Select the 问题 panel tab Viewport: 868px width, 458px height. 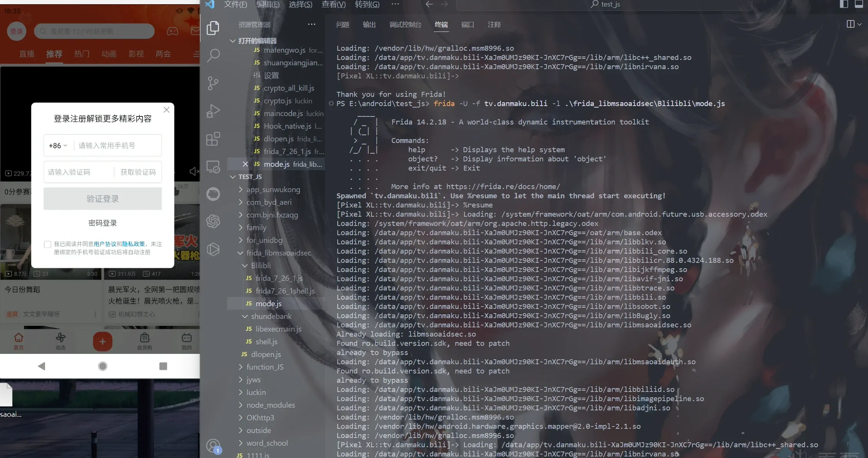[343, 25]
